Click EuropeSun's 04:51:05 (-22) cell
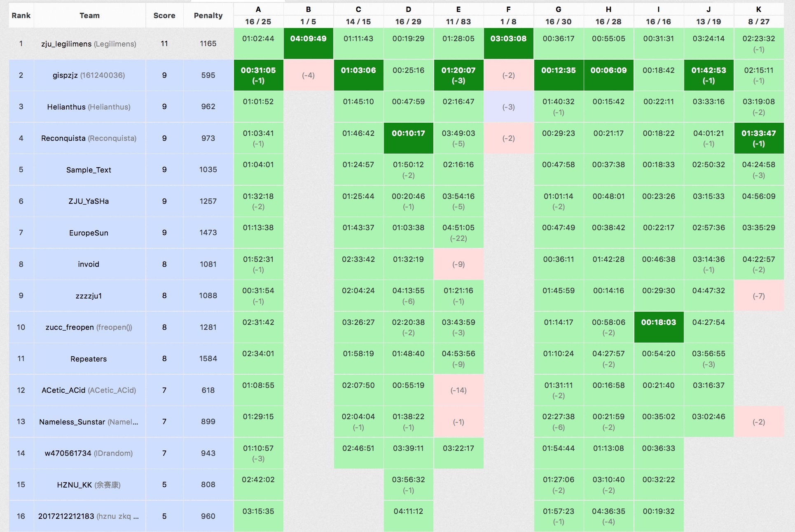The height and width of the screenshot is (532, 795). point(458,233)
